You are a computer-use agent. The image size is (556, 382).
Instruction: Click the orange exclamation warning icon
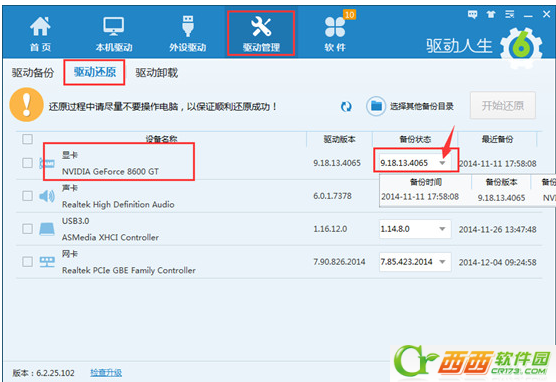(27, 105)
